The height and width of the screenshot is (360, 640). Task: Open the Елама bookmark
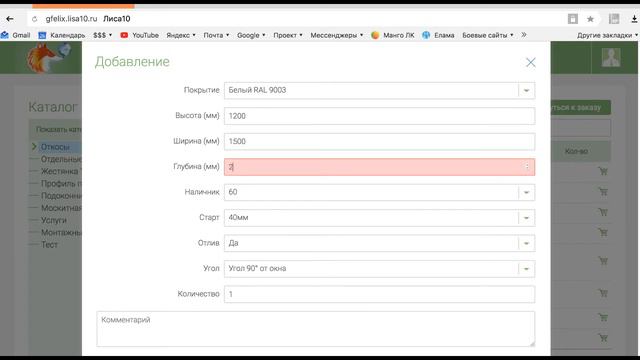[x=438, y=35]
